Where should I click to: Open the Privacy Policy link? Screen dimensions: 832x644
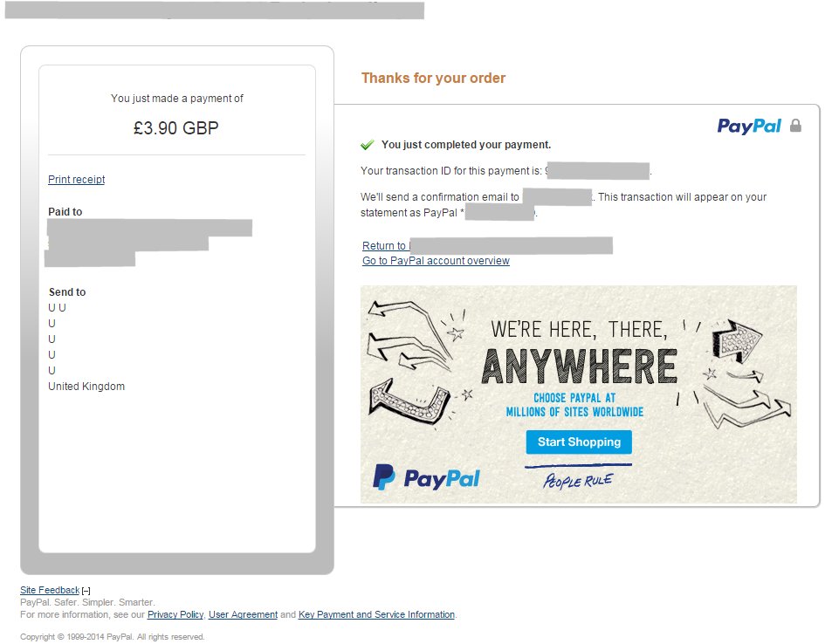pos(175,614)
